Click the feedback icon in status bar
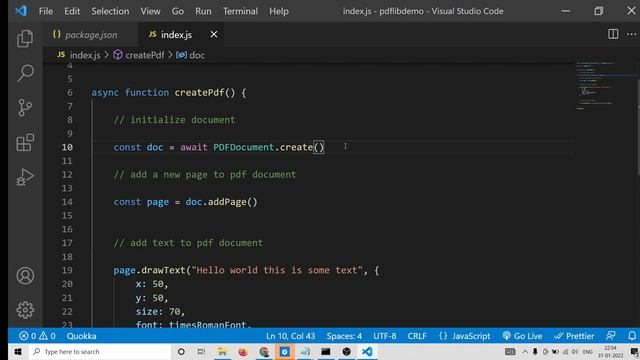The width and height of the screenshot is (640, 360). click(610, 336)
